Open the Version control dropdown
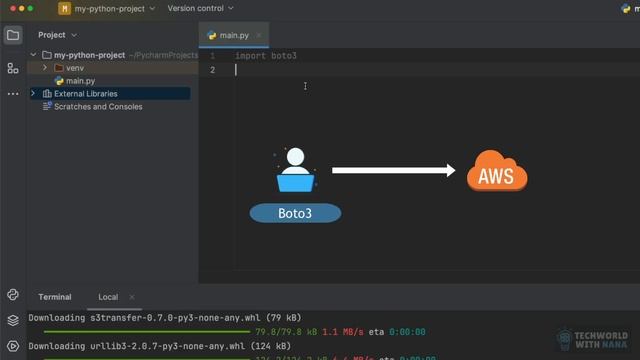This screenshot has width=640, height=360. coord(200,8)
